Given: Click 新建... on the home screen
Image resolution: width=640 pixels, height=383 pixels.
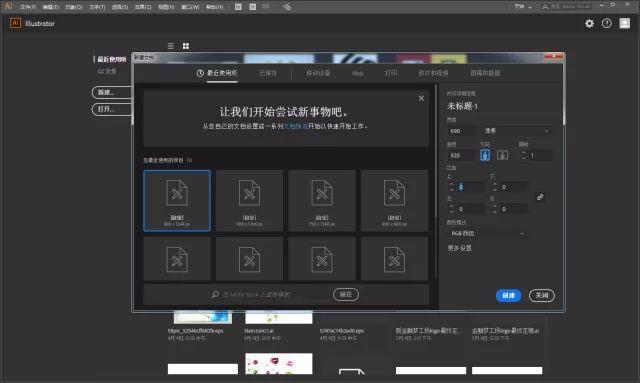Looking at the screenshot, I should coord(111,92).
